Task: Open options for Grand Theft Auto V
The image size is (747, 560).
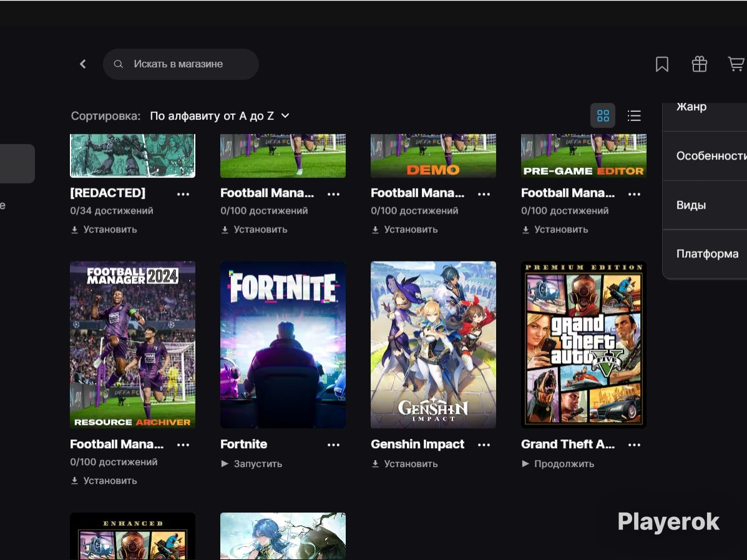Action: pyautogui.click(x=634, y=445)
